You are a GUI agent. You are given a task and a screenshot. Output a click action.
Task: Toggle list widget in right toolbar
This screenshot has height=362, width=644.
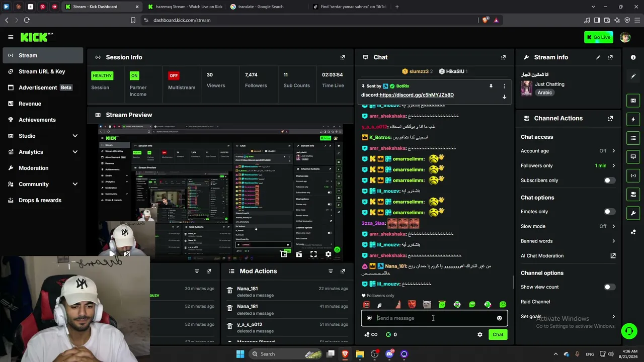(633, 138)
